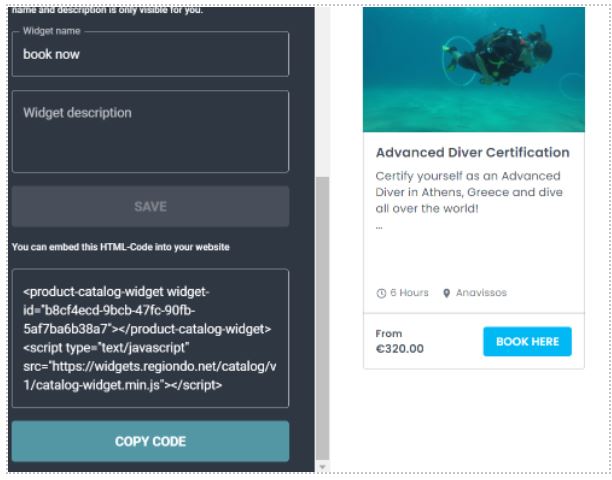Click the scrollbar down arrow
The width and height of the screenshot is (612, 480).
[322, 467]
